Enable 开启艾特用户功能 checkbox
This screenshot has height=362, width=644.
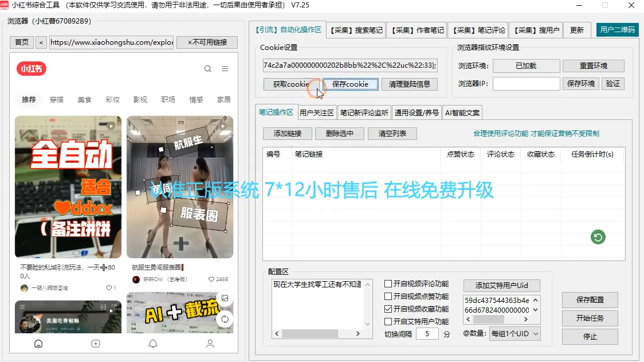tap(388, 321)
